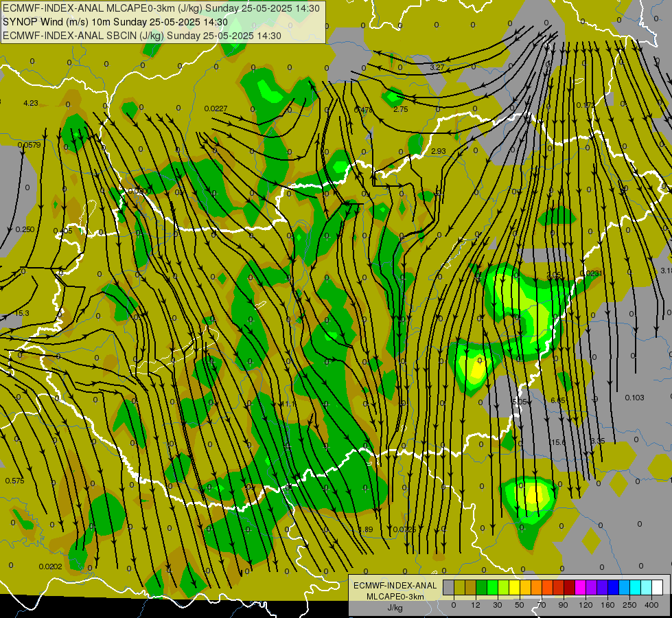This screenshot has height=618, width=672.
Task: Click the 0.0231 value on the map
Action: pos(591,273)
